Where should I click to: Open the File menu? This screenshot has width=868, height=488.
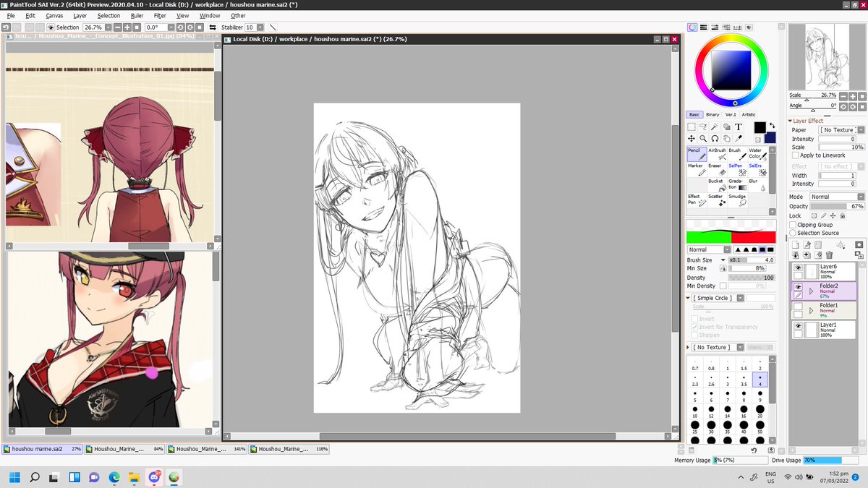(10, 15)
